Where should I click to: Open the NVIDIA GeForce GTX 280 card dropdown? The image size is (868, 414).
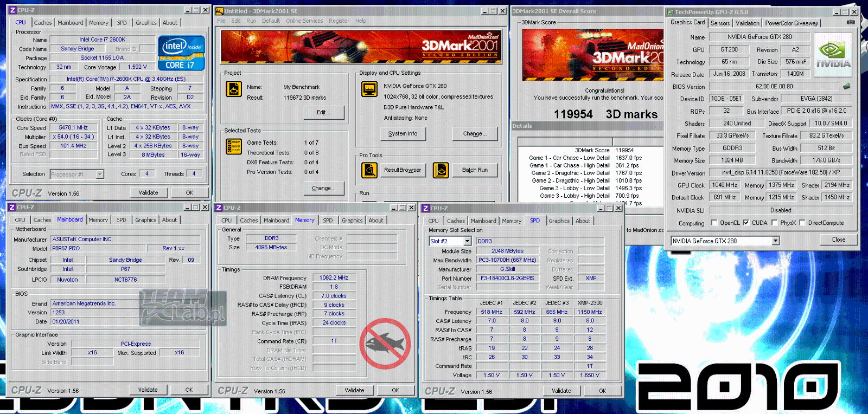pos(776,241)
